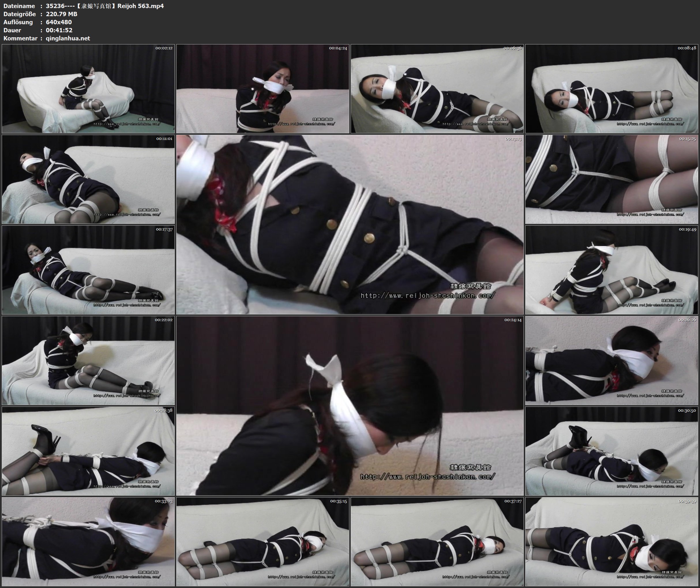Open the frame at 00:04:24

(x=263, y=89)
